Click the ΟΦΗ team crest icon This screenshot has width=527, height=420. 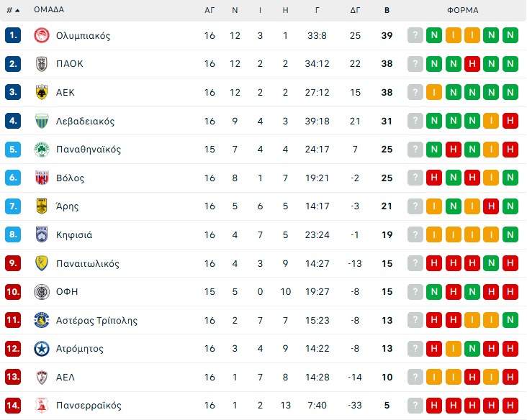pyautogui.click(x=41, y=292)
